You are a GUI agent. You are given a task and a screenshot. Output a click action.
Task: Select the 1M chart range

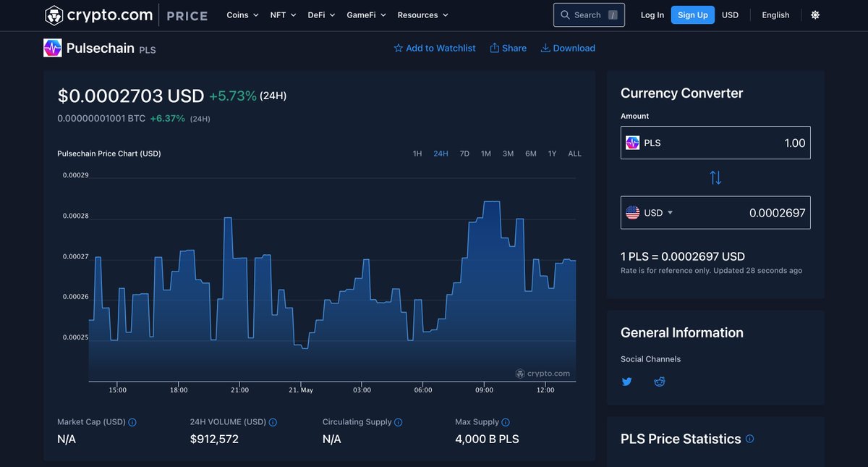pyautogui.click(x=486, y=153)
